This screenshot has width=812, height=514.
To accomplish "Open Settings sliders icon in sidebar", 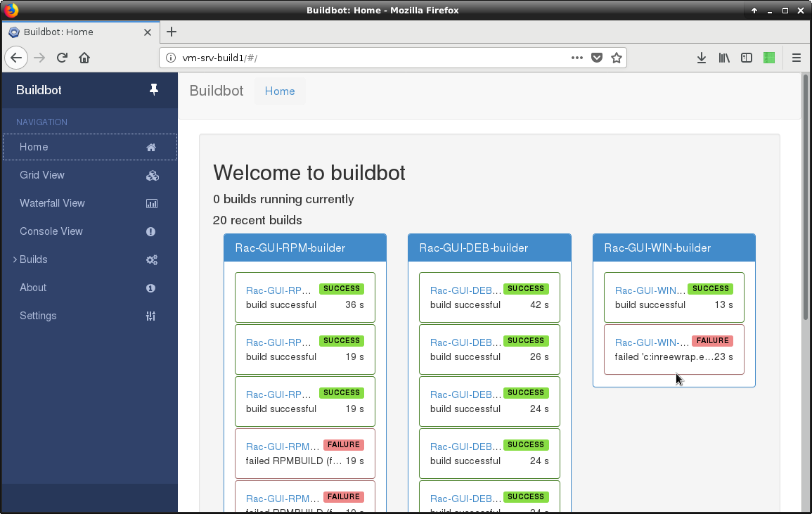I will (x=150, y=316).
